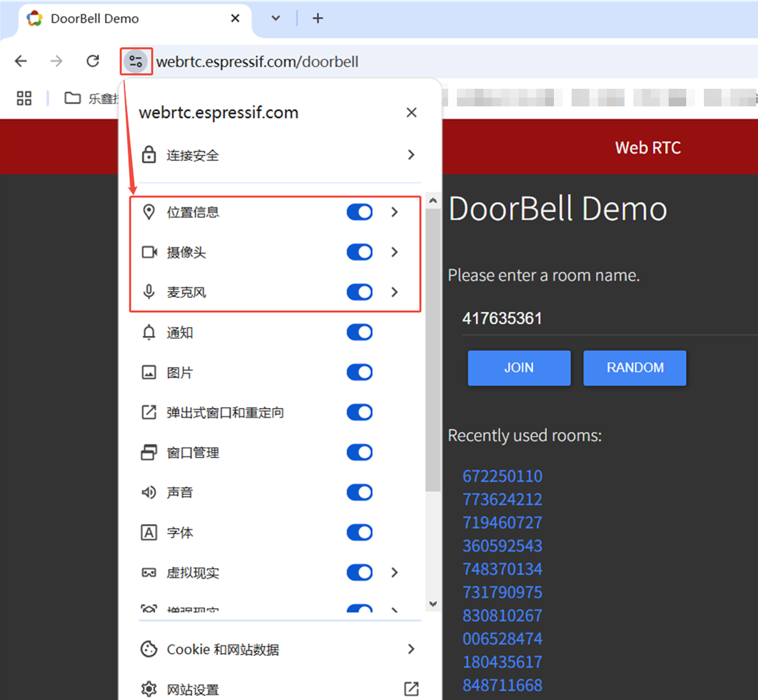Click the JOIN button
This screenshot has height=700, width=758.
click(519, 368)
